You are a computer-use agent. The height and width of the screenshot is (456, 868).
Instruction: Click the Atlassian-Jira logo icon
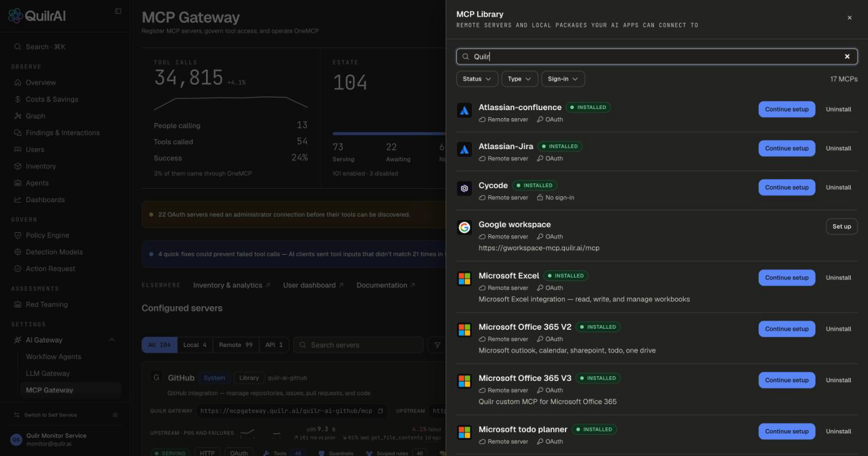464,149
